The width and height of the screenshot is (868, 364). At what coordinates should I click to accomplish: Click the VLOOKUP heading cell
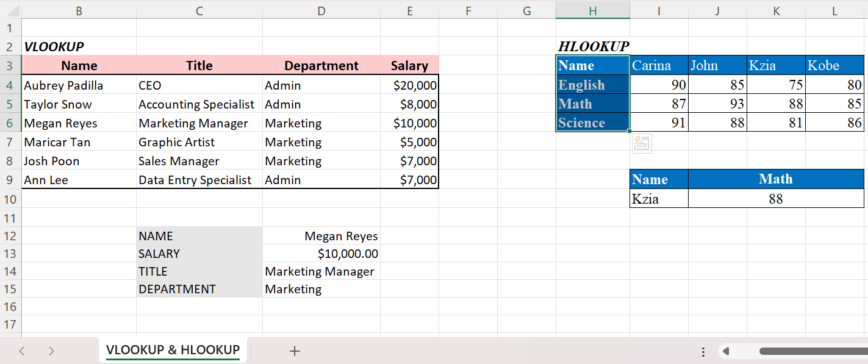79,46
